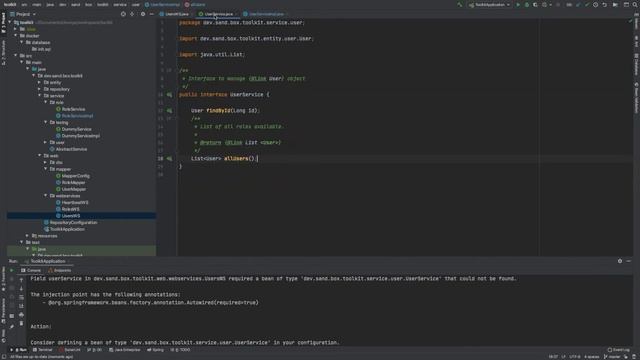The height and width of the screenshot is (360, 640).
Task: Open the Spring tool window
Action: click(x=156, y=350)
